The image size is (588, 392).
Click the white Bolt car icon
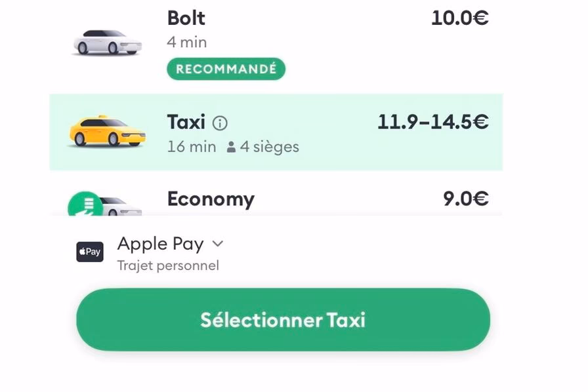pos(108,43)
